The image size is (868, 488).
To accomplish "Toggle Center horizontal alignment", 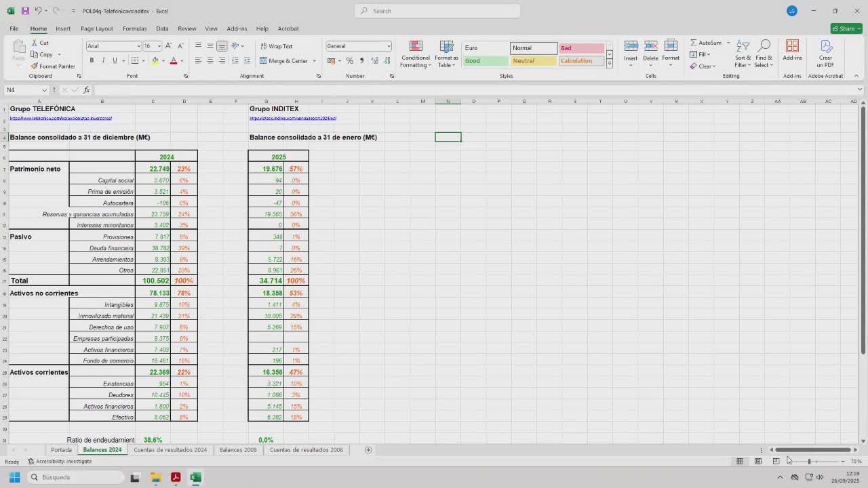I will click(210, 60).
